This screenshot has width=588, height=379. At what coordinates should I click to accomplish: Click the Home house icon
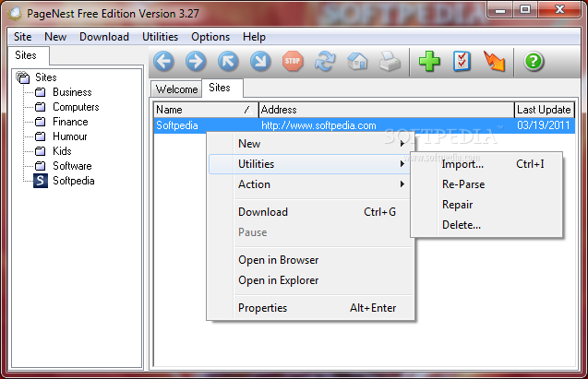[357, 61]
